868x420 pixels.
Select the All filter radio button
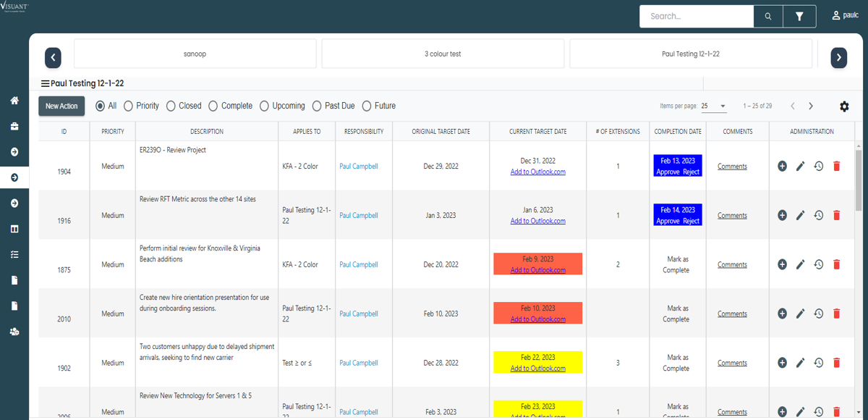101,106
